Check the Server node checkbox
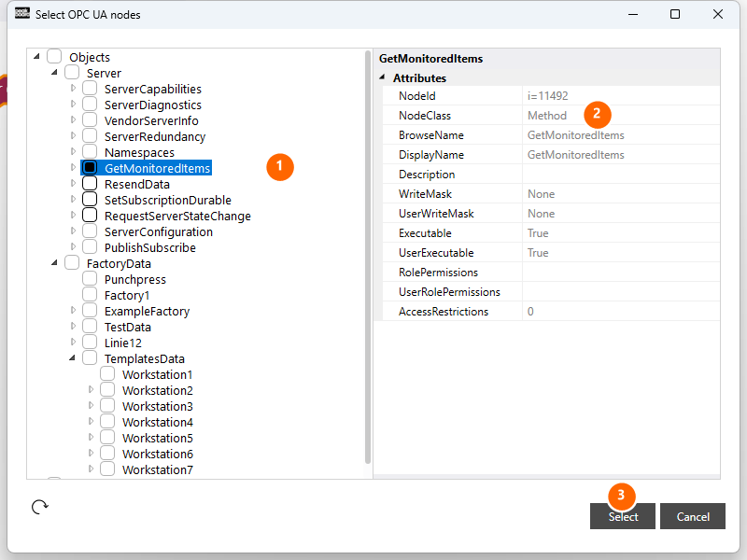747x560 pixels. [72, 73]
